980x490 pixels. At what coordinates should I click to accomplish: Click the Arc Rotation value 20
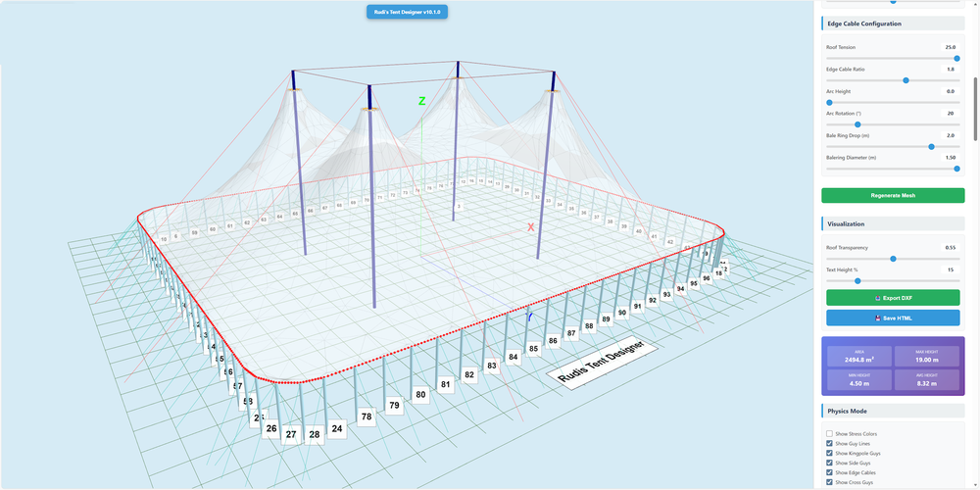950,114
